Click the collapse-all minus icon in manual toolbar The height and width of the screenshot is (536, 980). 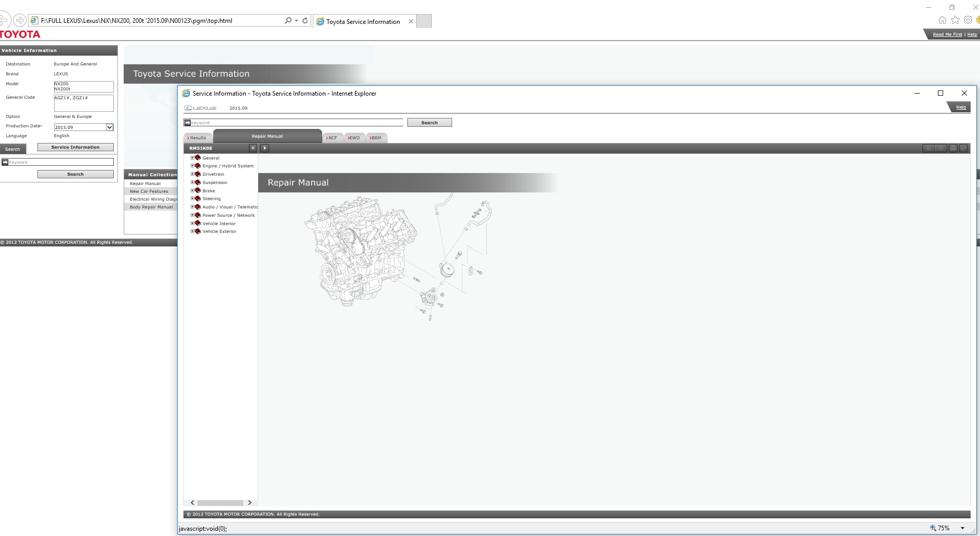pos(941,148)
